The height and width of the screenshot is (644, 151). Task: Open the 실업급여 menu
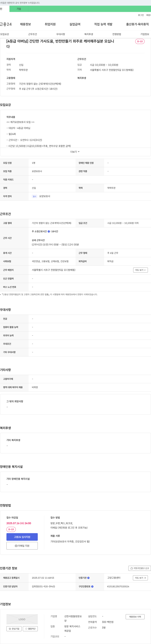75,24
